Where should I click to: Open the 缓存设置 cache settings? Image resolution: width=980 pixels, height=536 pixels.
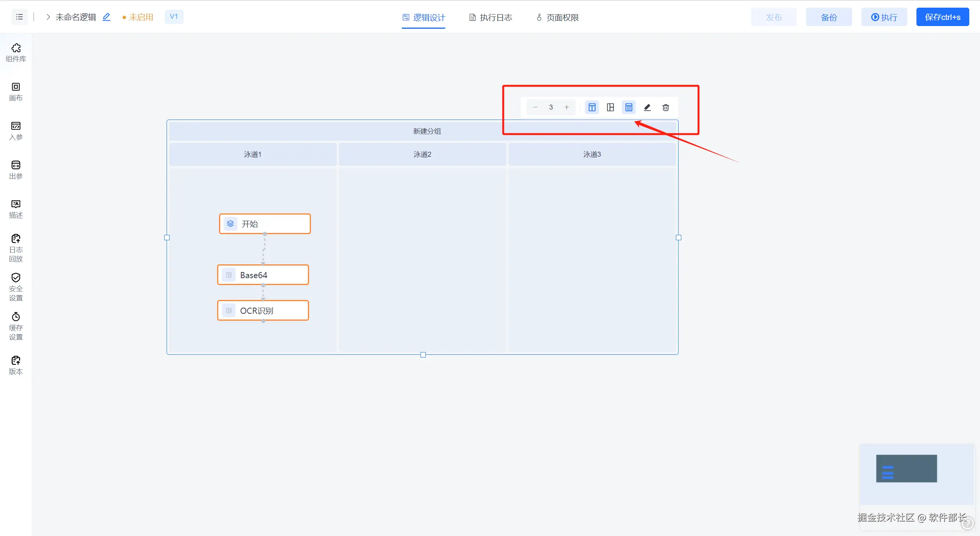(x=16, y=326)
